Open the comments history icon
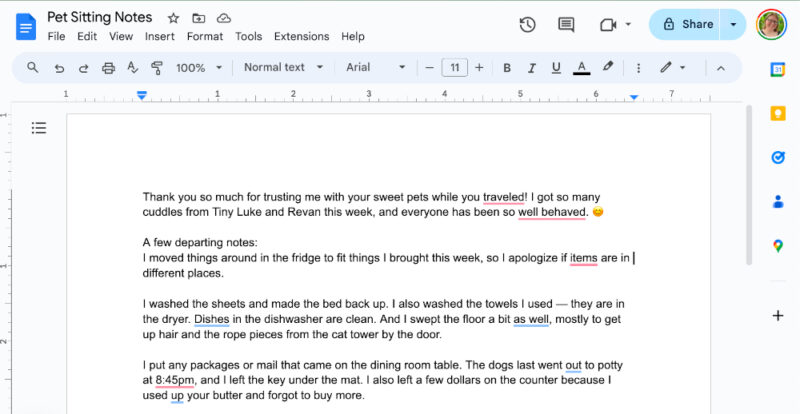Screen dimensions: 800x414 566,25
